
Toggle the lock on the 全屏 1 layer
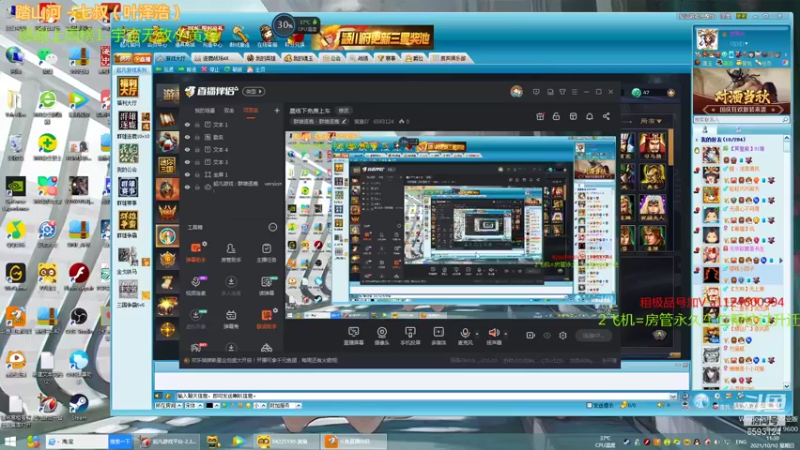coord(197,174)
